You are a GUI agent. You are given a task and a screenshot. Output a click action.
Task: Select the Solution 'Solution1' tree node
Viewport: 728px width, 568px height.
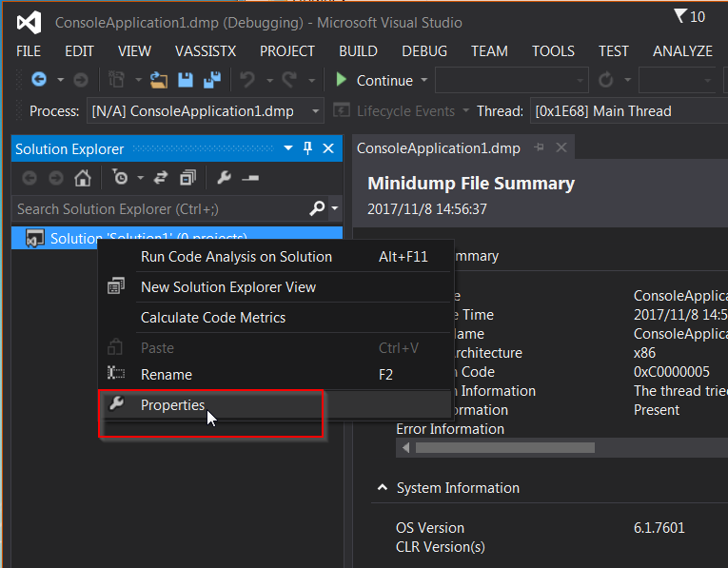coord(177,238)
